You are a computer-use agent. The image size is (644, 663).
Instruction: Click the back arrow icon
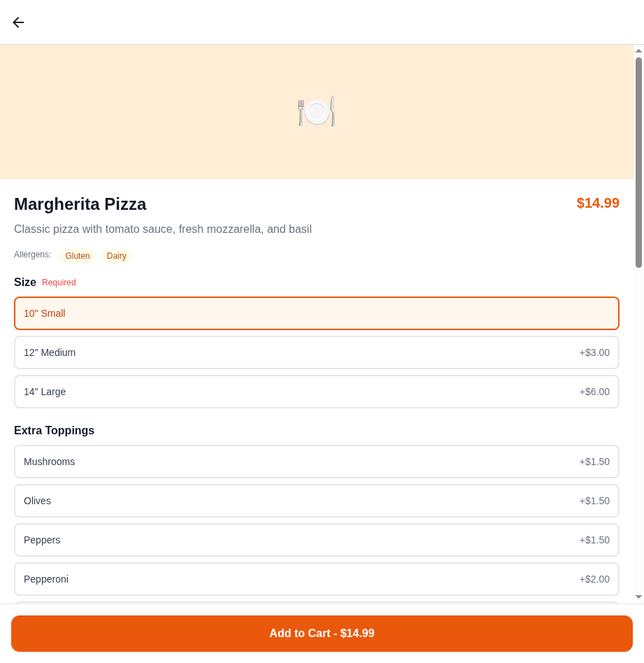point(17,22)
